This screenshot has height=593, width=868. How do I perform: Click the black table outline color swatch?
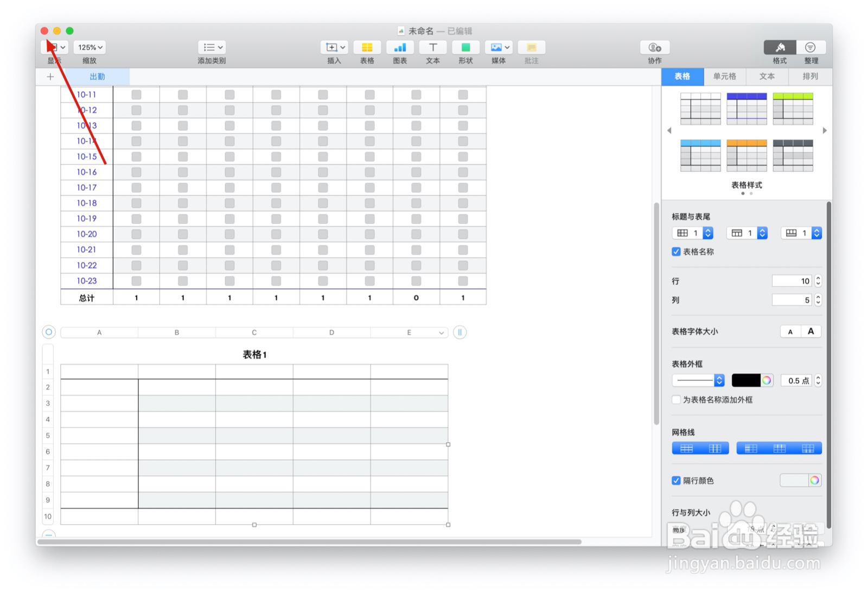click(746, 380)
